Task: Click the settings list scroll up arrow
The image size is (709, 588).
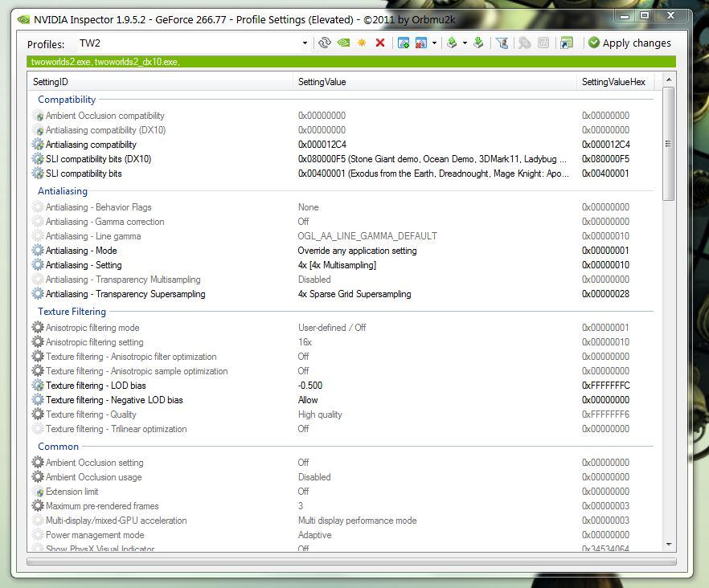Action: (x=669, y=80)
